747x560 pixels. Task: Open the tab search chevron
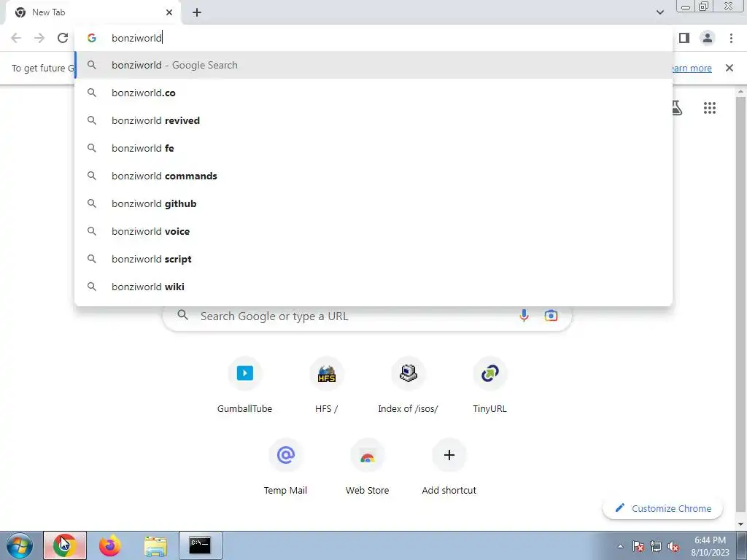point(659,12)
